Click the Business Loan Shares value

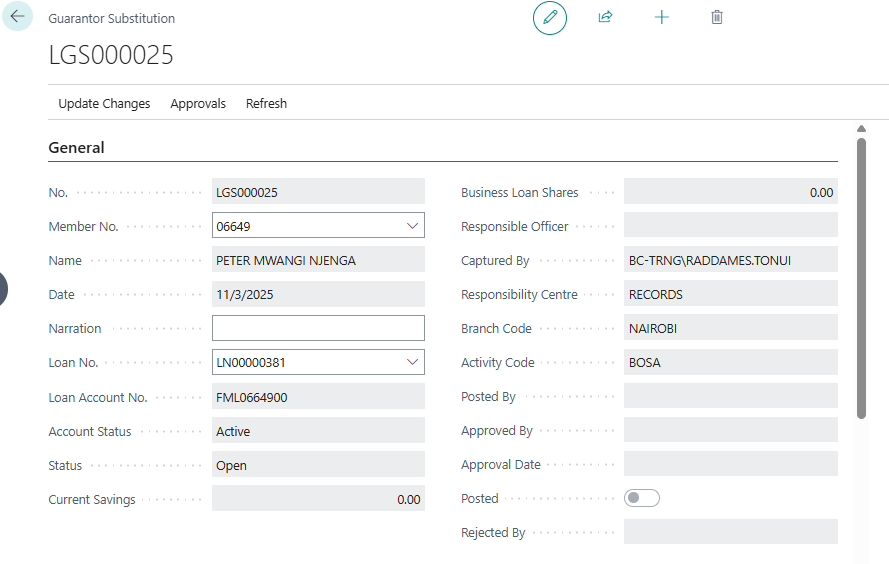730,192
